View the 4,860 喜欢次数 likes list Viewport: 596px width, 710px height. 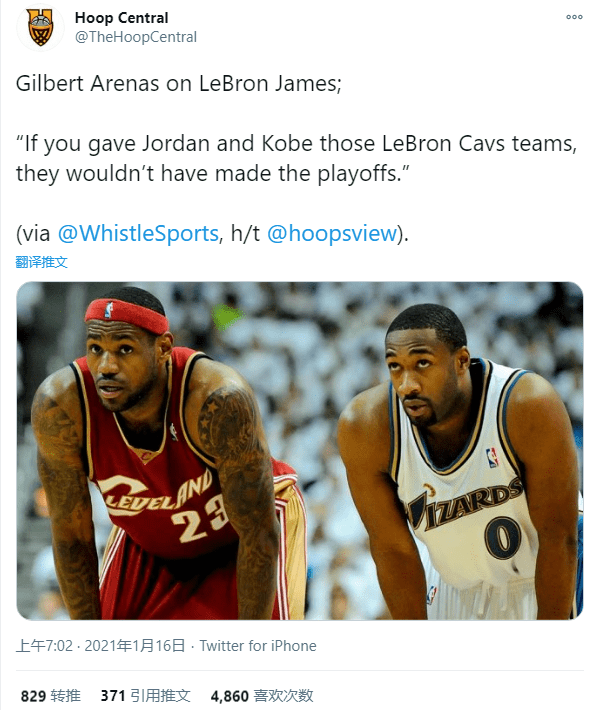tap(262, 696)
